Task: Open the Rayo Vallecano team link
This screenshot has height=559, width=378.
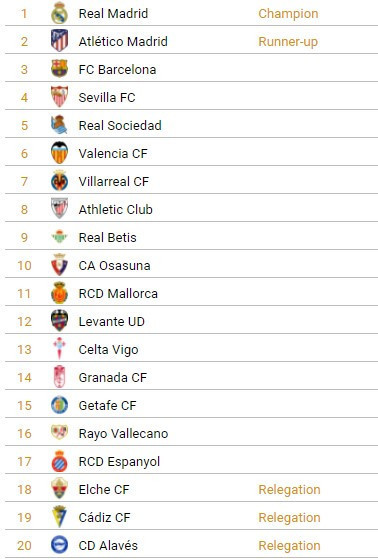Action: click(x=123, y=434)
